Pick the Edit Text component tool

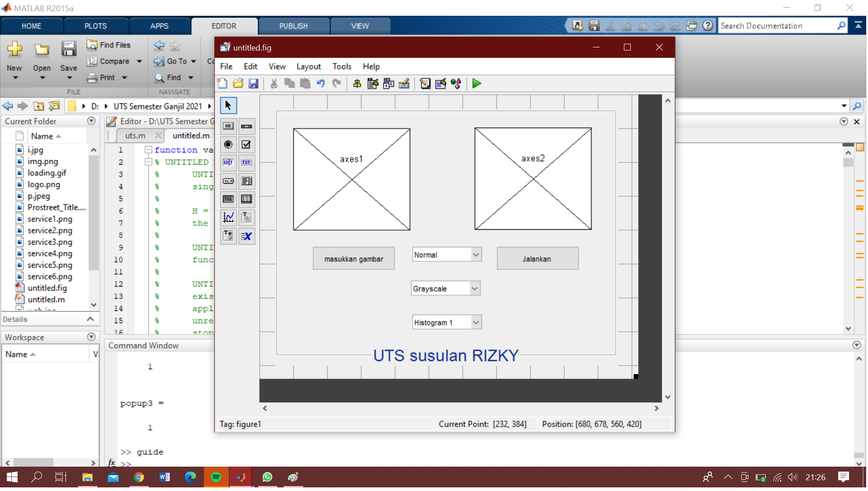pos(228,163)
